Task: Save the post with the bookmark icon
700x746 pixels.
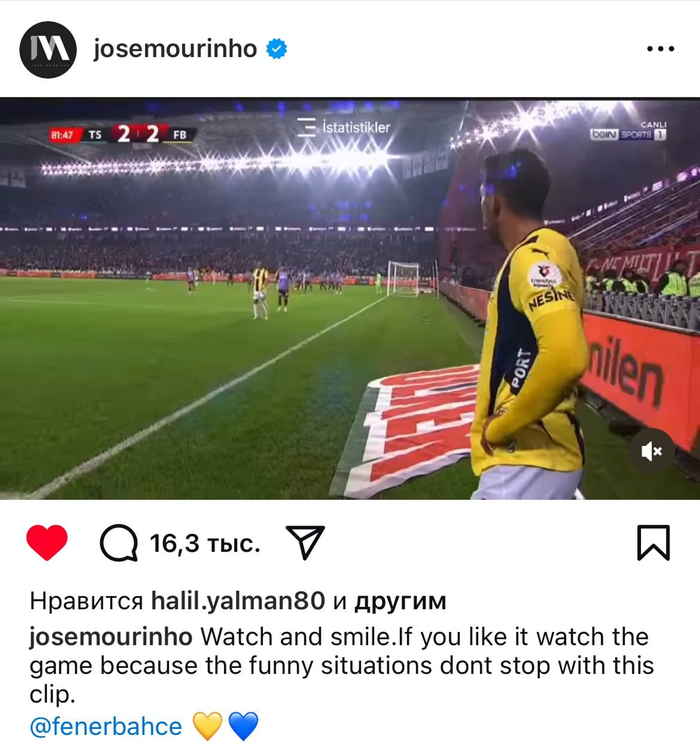Action: click(x=653, y=543)
